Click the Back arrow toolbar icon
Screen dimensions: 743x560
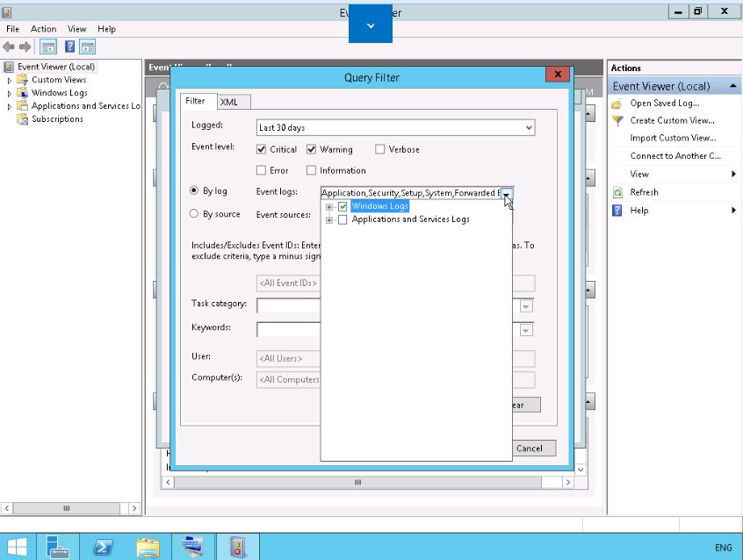(x=9, y=47)
